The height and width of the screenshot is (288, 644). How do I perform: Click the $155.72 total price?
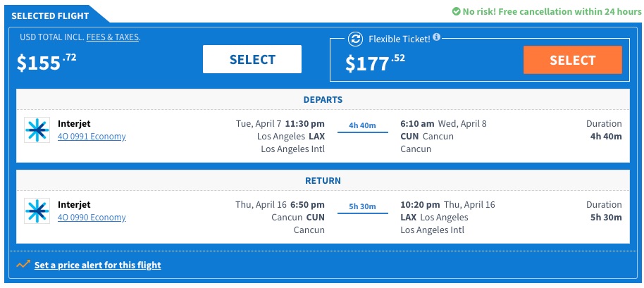pyautogui.click(x=47, y=63)
